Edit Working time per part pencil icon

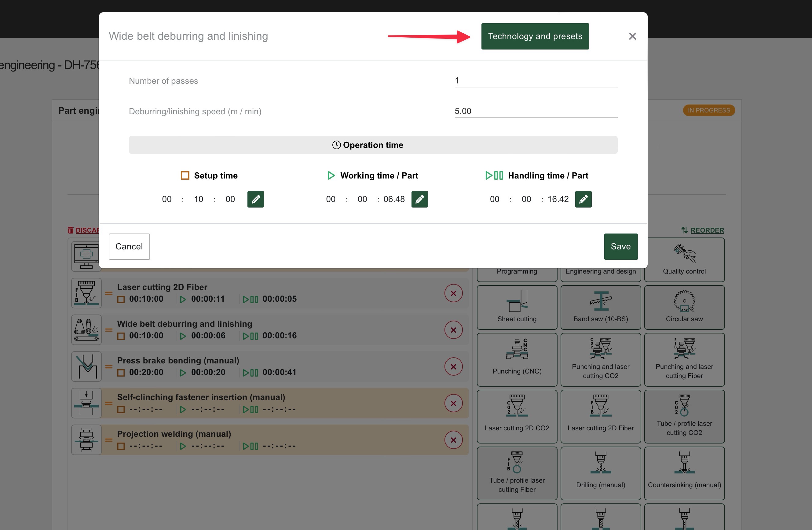(x=419, y=199)
